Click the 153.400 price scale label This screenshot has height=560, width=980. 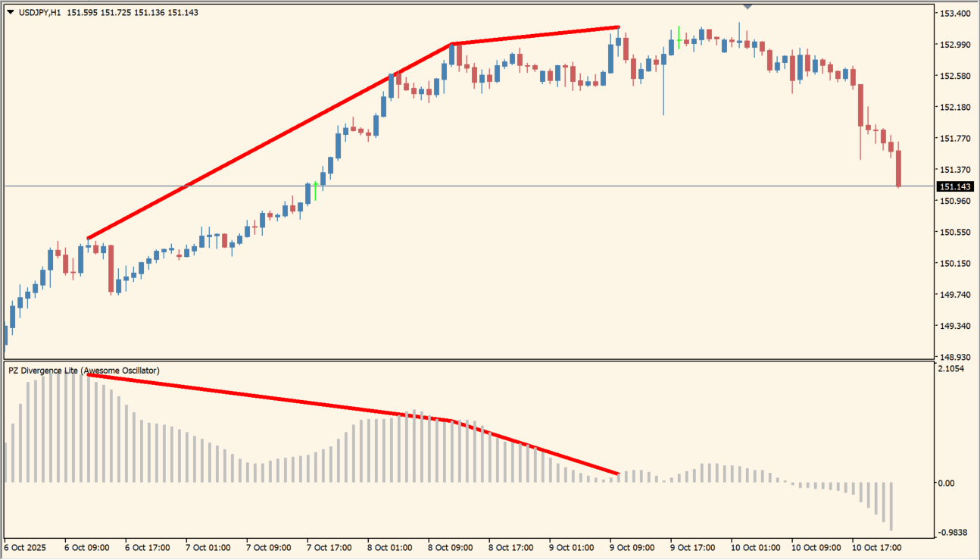[x=954, y=14]
